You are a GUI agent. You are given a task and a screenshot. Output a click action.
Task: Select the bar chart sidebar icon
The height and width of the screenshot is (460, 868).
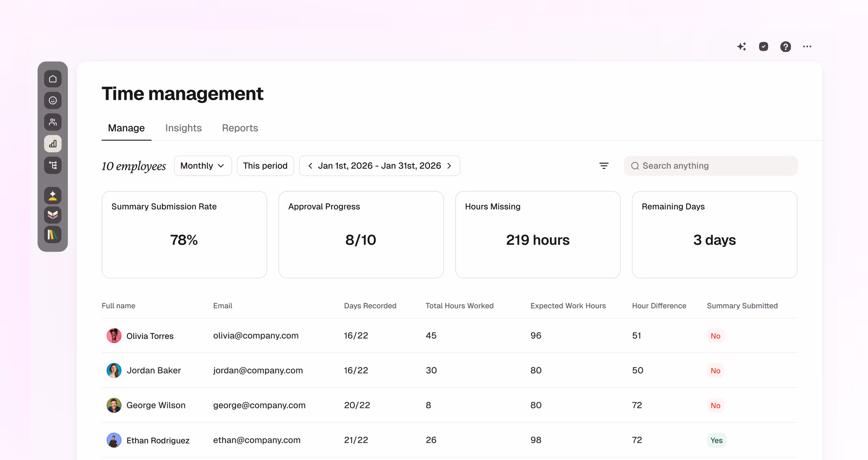53,144
